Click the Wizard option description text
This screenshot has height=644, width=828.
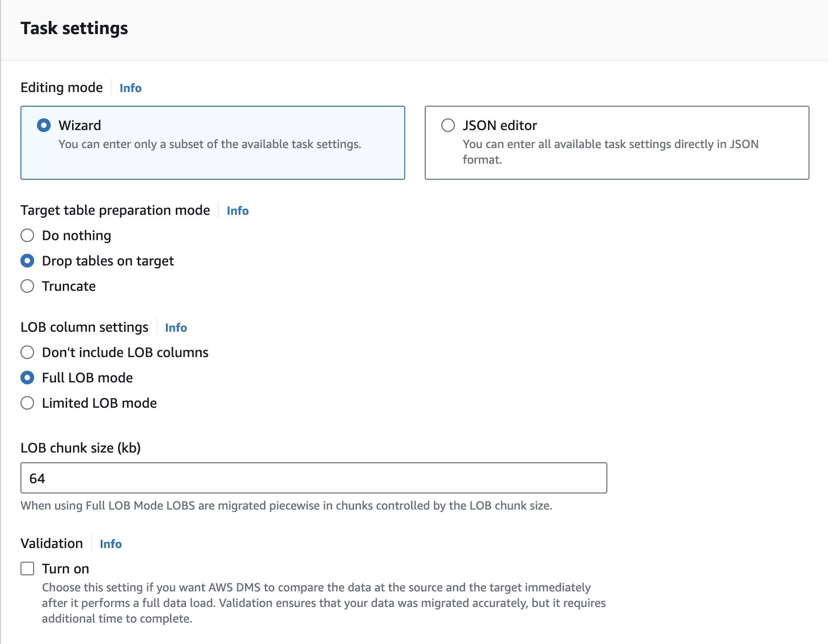click(209, 144)
